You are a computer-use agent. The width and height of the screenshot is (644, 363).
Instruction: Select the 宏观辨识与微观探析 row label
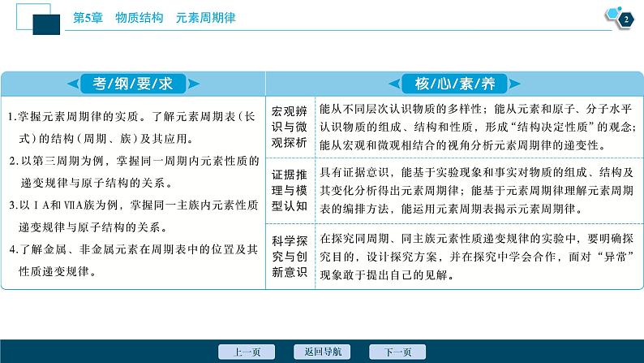(x=289, y=127)
